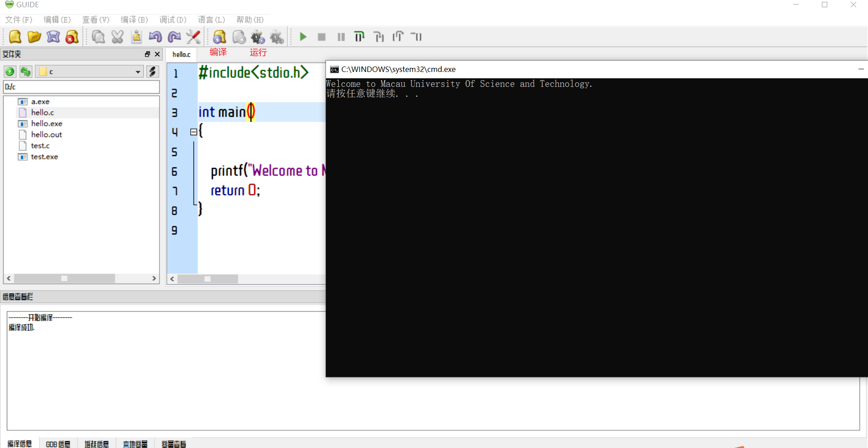The height and width of the screenshot is (448, 868).
Task: Click the 'int main()' line in the editor
Action: point(227,112)
